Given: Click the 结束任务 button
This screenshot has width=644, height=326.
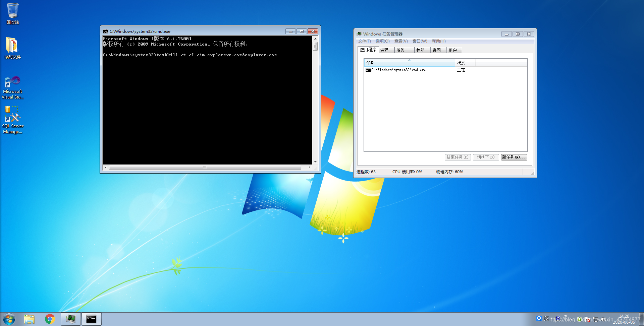Looking at the screenshot, I should (458, 157).
